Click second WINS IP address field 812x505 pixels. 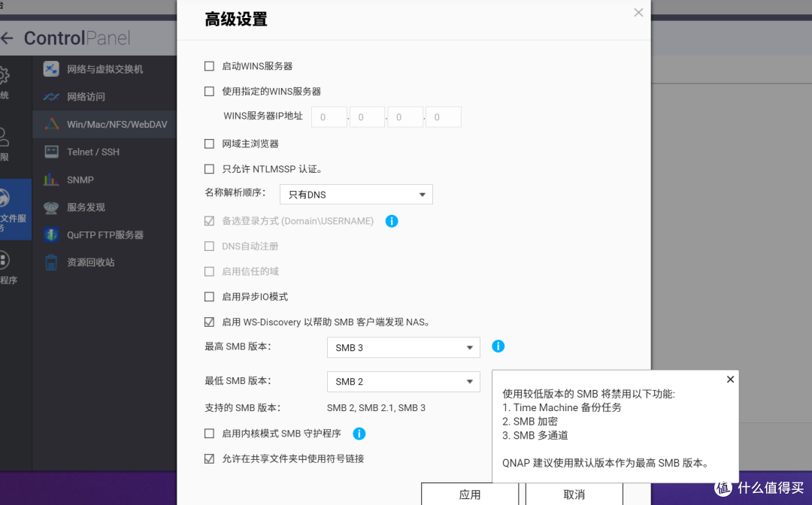pyautogui.click(x=367, y=117)
